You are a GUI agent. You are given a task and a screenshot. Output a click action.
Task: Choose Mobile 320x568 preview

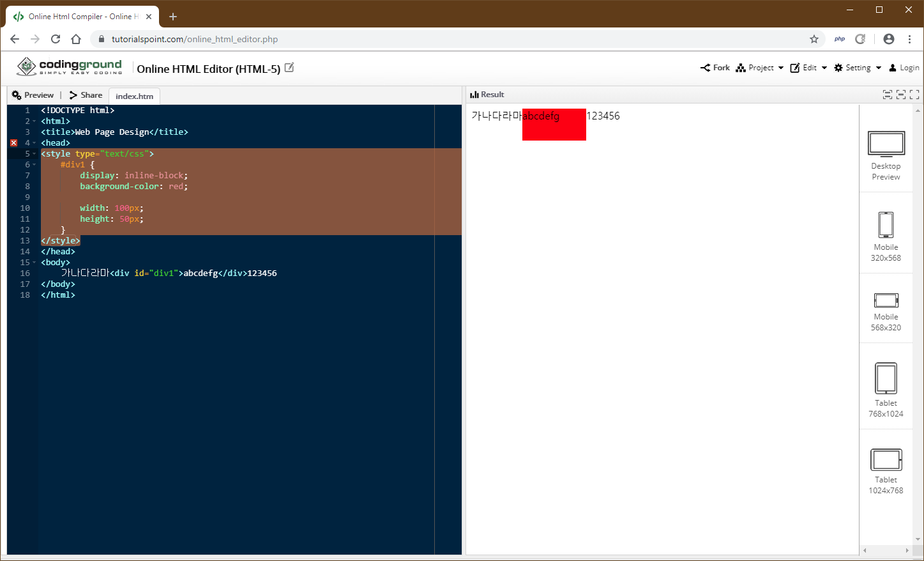coord(886,236)
